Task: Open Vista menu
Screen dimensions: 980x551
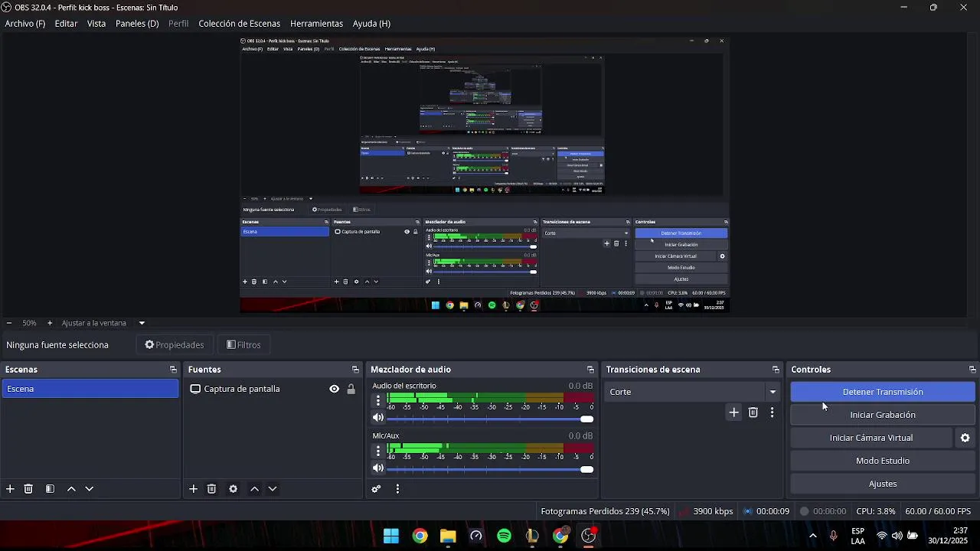Action: coord(96,24)
